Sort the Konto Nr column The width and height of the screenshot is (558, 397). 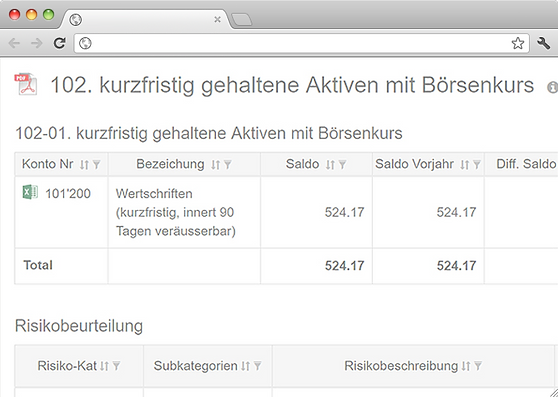coord(84,164)
